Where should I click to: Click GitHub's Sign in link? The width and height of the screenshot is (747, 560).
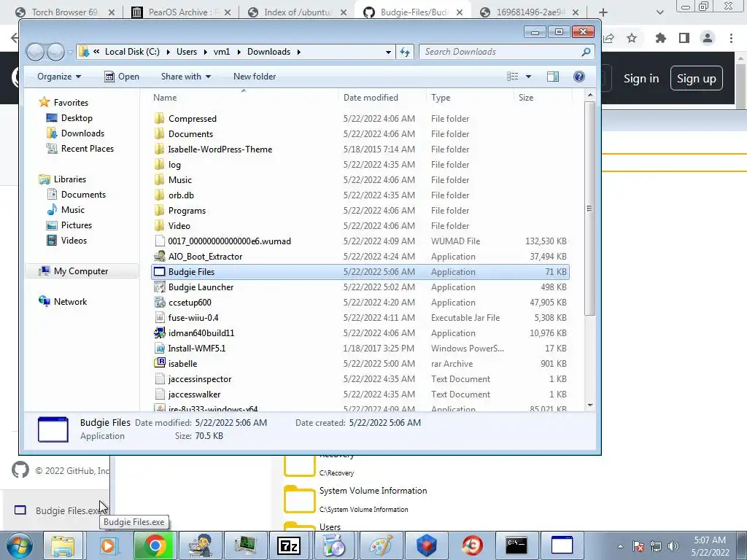click(x=641, y=79)
